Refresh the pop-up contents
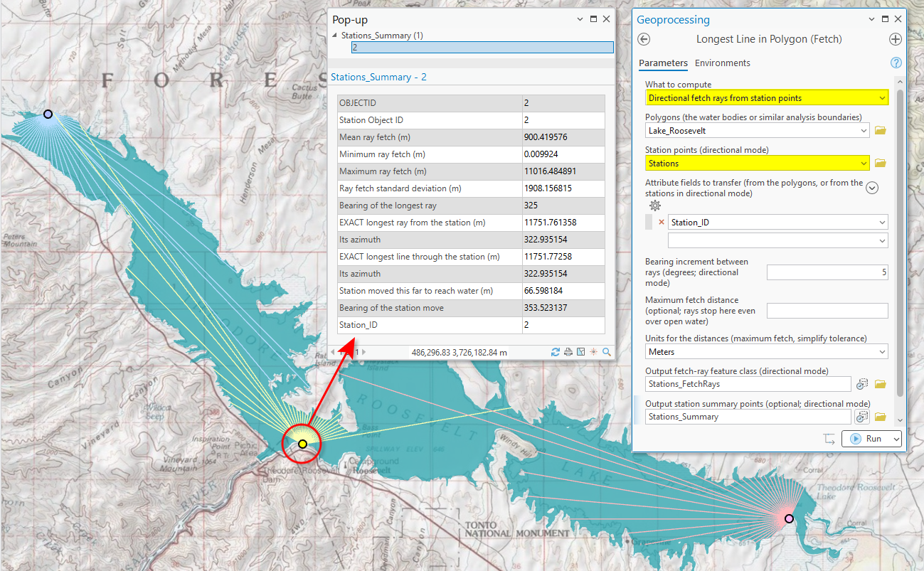This screenshot has width=924, height=571. 556,352
